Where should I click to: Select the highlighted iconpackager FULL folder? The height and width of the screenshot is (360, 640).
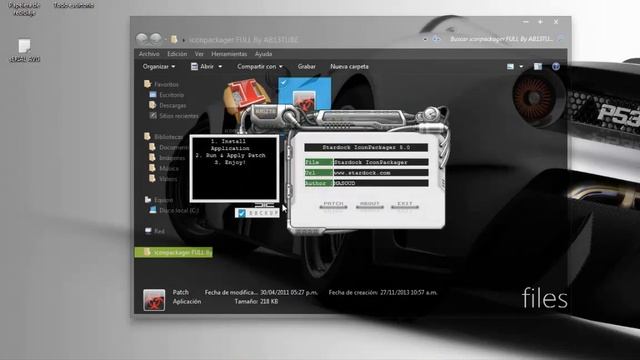pyautogui.click(x=173, y=253)
